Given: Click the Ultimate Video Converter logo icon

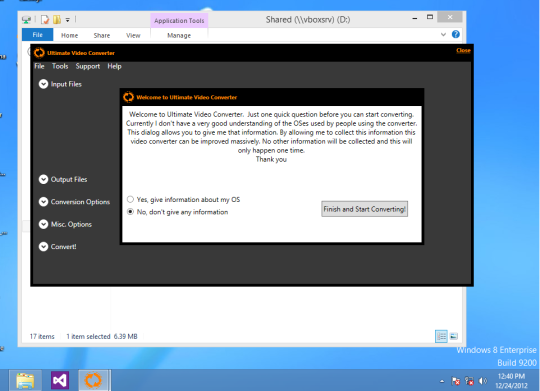Looking at the screenshot, I should tap(39, 53).
